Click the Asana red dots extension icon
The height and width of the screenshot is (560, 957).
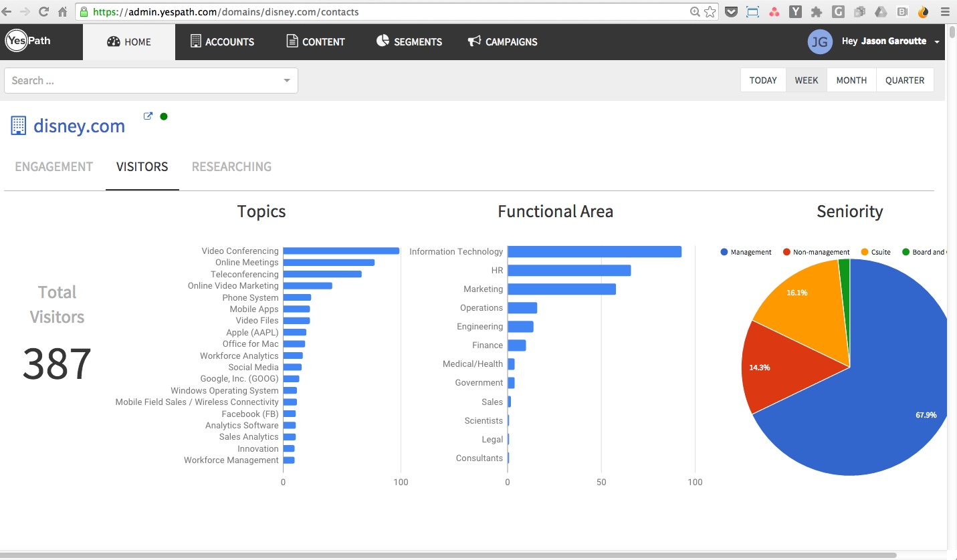[774, 11]
